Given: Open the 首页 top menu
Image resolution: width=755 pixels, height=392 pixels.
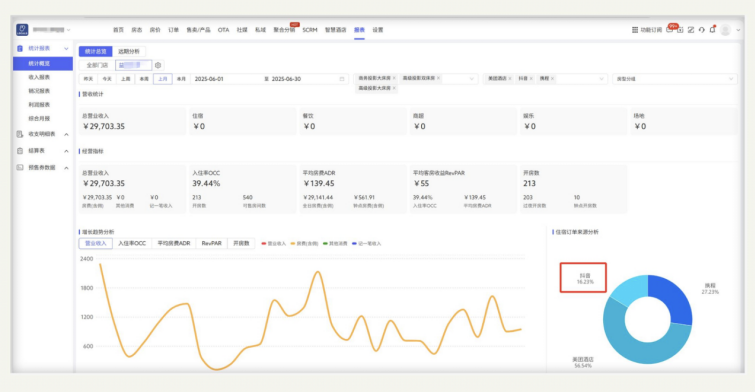Looking at the screenshot, I should [x=118, y=30].
